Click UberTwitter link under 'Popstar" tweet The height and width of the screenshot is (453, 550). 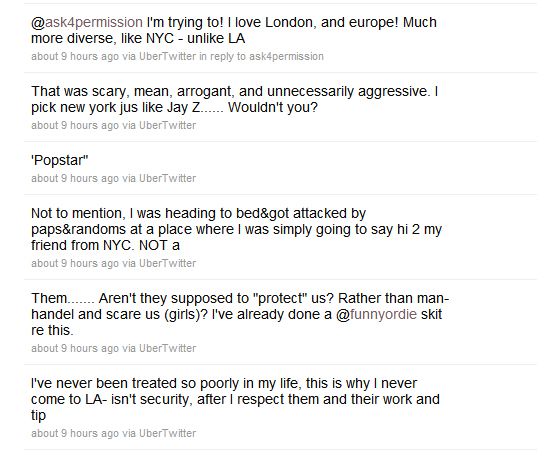click(168, 178)
